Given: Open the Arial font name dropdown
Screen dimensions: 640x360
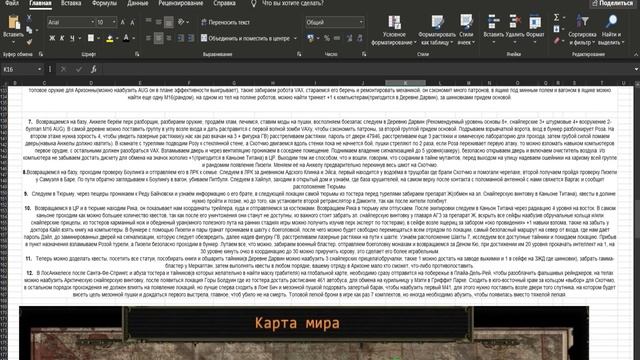Looking at the screenshot, I should click(x=92, y=22).
